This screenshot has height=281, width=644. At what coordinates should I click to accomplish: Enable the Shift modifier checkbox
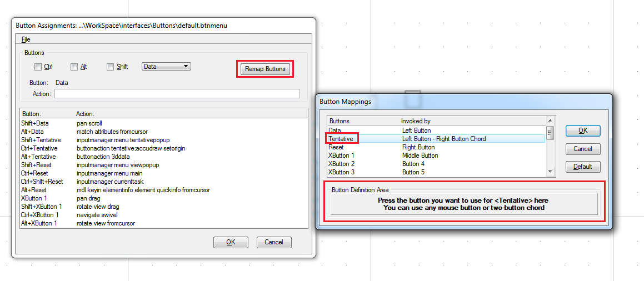pos(110,67)
